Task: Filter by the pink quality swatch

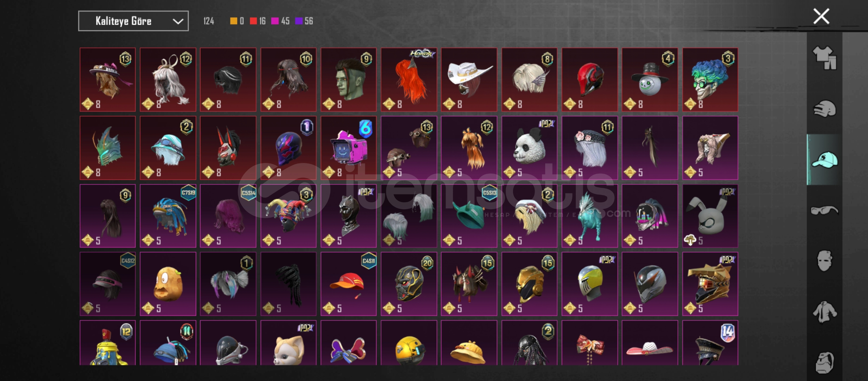Action: [275, 21]
